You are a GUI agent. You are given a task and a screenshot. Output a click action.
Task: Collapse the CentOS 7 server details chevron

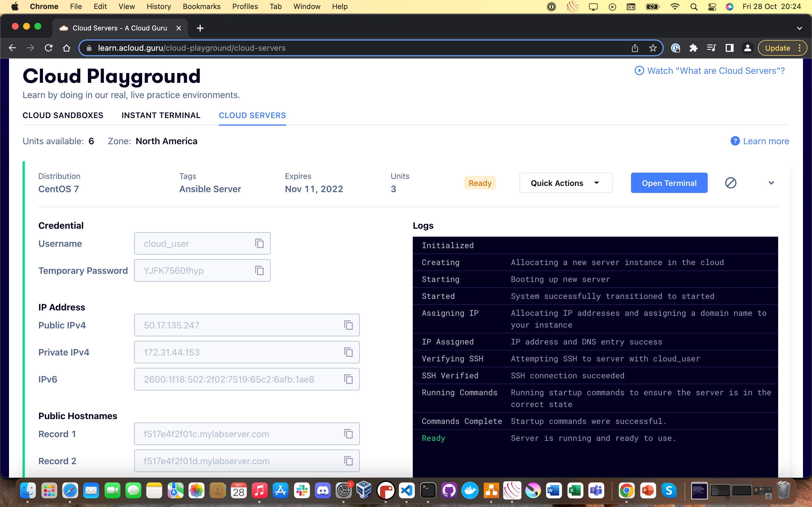point(771,183)
